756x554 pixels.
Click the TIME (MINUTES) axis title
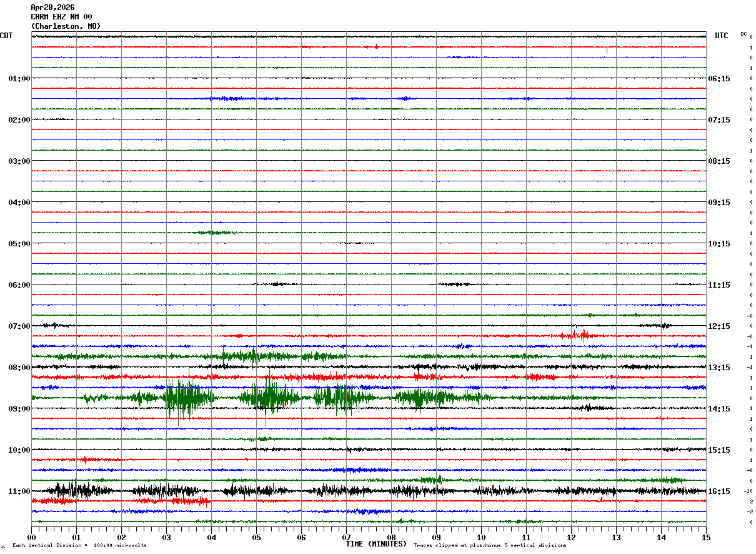376,544
